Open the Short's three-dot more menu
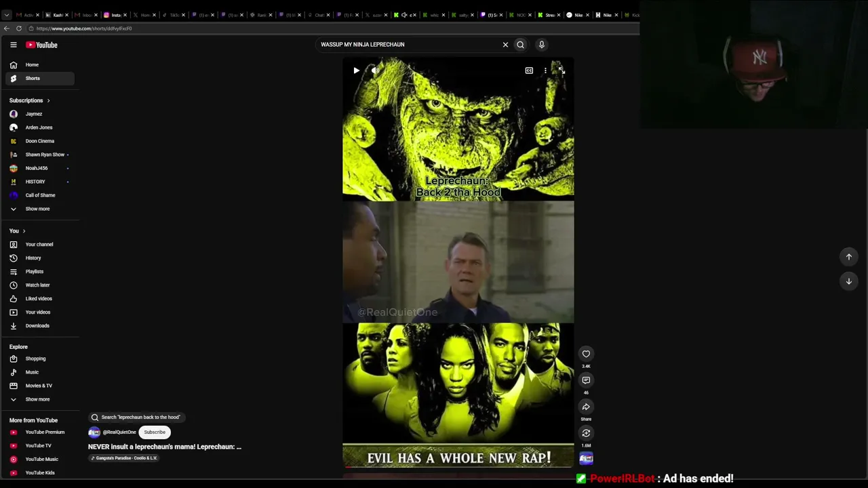This screenshot has width=868, height=488. pyautogui.click(x=545, y=70)
